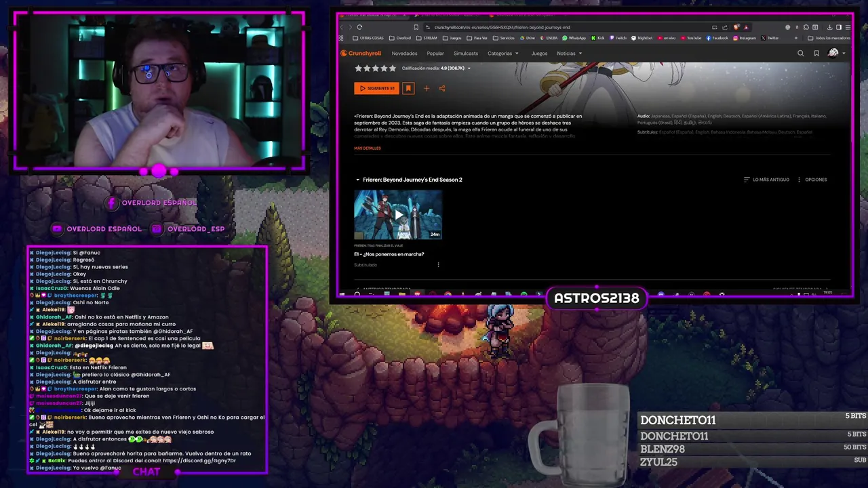Open the 'Para Ver' bookmarks folder
The width and height of the screenshot is (868, 488).
(x=477, y=38)
